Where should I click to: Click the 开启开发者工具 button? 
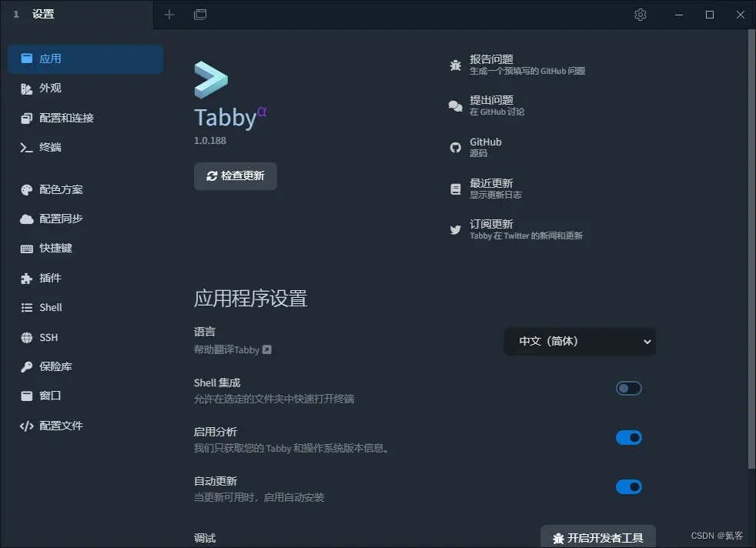598,536
